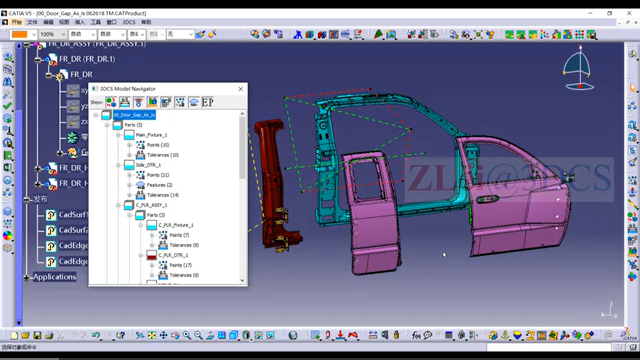
Task: Open the orange fill color dropdown
Action: [34, 35]
